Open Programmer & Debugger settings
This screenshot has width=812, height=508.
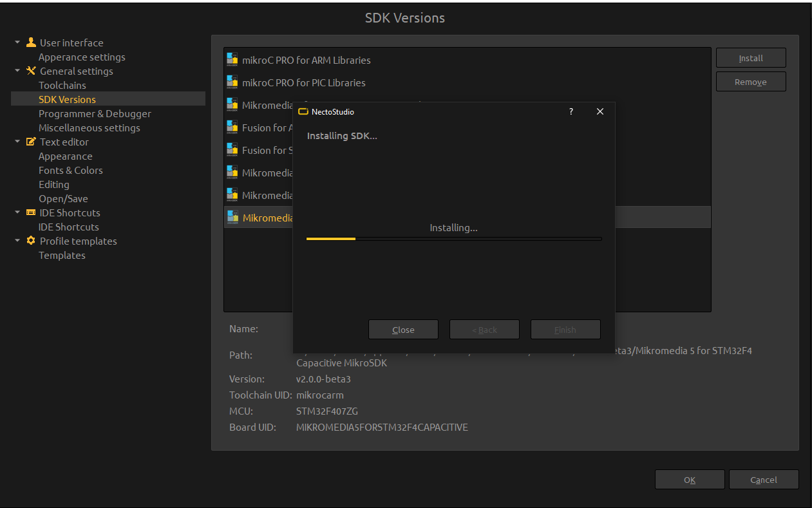pos(95,113)
